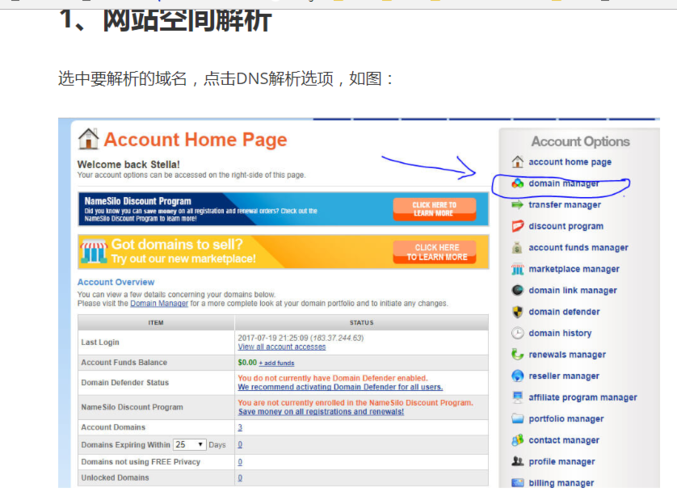This screenshot has width=677, height=500.
Task: Click the storefront icon in the marketplace banner
Action: coord(93,251)
